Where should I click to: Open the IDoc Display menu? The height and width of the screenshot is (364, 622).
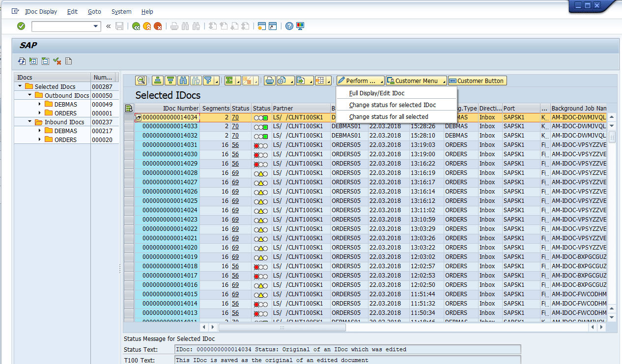point(41,11)
